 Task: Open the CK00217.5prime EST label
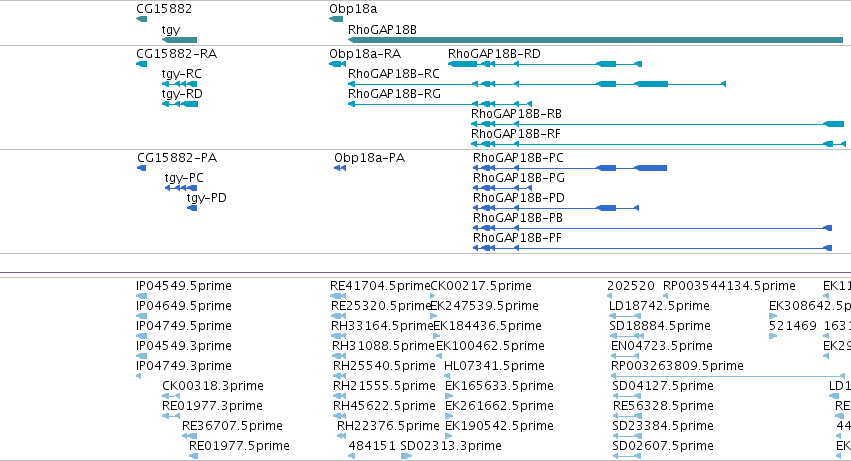[481, 286]
